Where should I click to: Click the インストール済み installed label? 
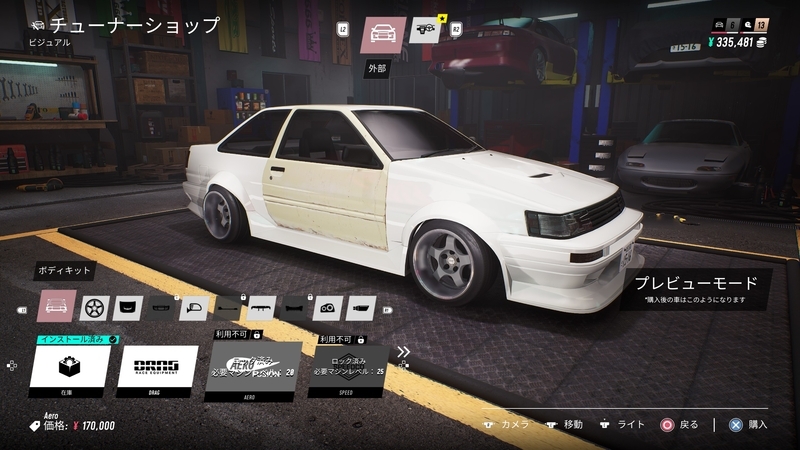pos(78,339)
